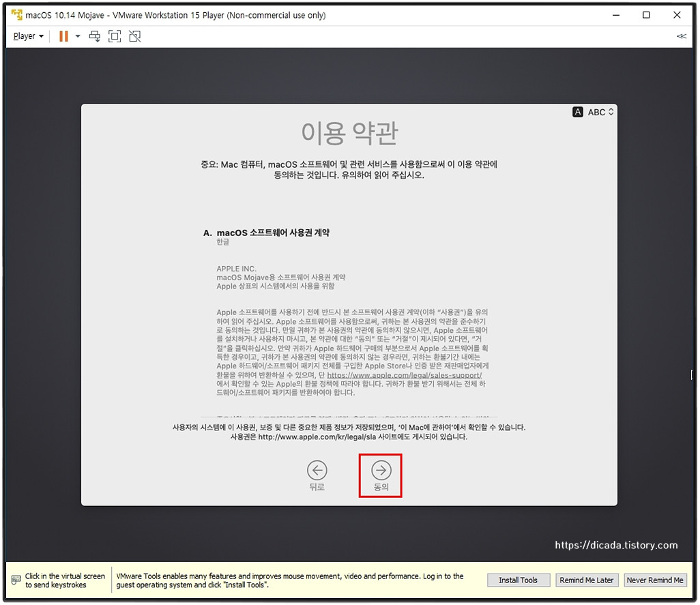Click Never Remind Me button
The height and width of the screenshot is (605, 700).
655,580
